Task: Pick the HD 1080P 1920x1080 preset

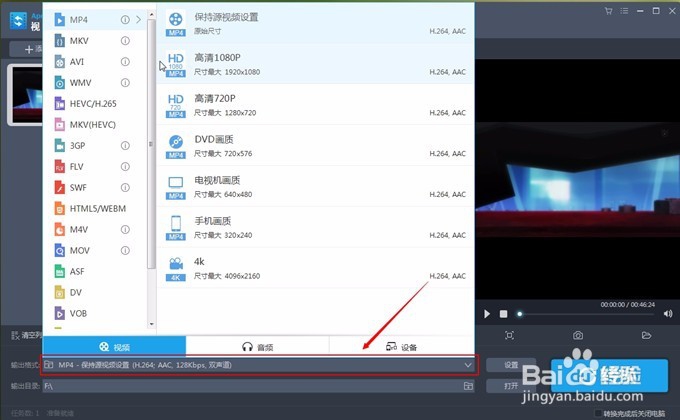Action: (x=315, y=64)
